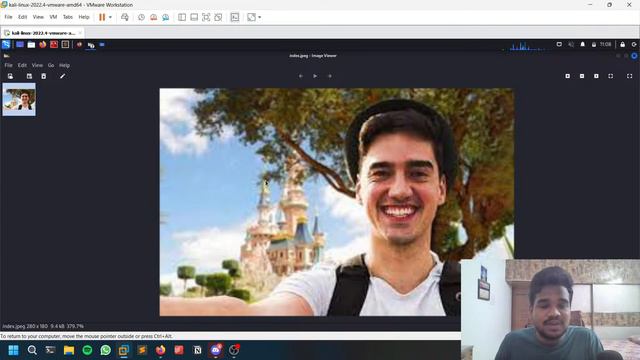Pause the VM with the orange pause button
This screenshot has width=640, height=360.
point(102,17)
